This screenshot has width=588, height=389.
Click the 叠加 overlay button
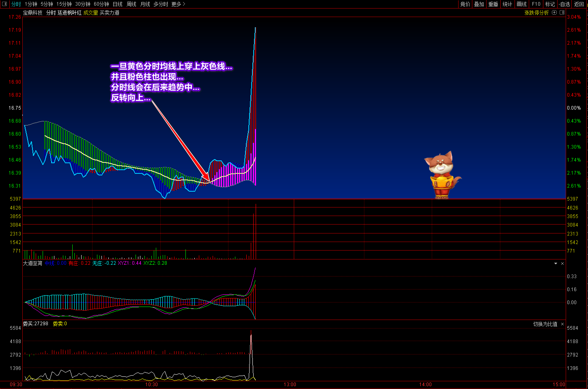pos(479,4)
